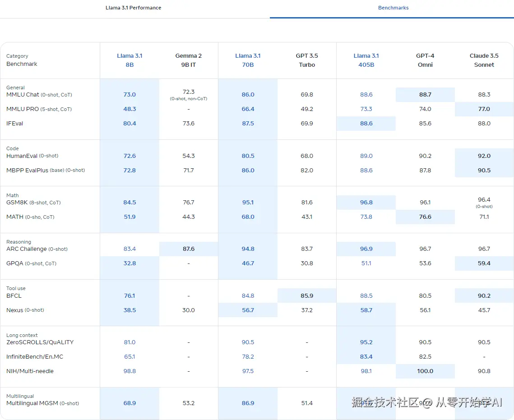The image size is (514, 420).
Task: Click the 59.4 Claude GPQA score
Action: (x=484, y=263)
